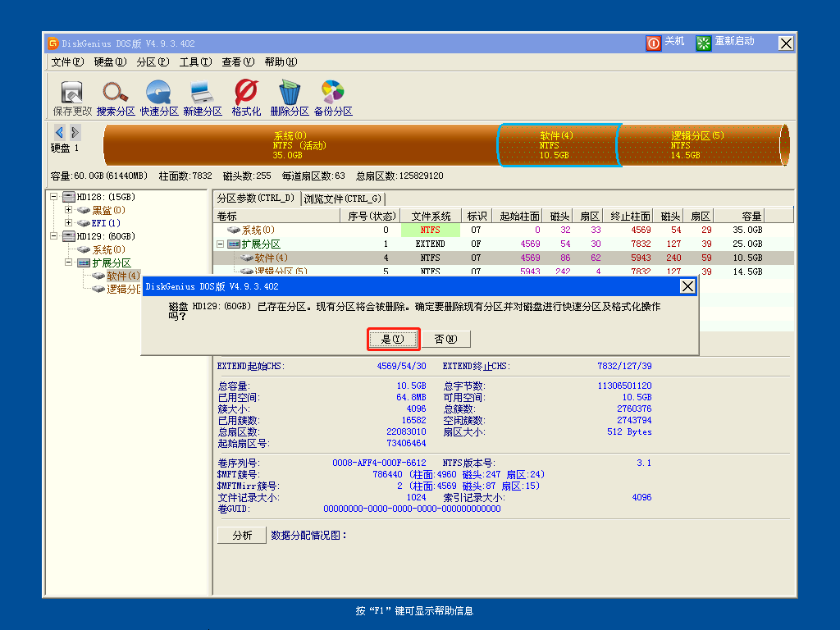Click the EXTEND终止CHS value 7832/127/39
The width and height of the screenshot is (840, 630).
point(624,366)
